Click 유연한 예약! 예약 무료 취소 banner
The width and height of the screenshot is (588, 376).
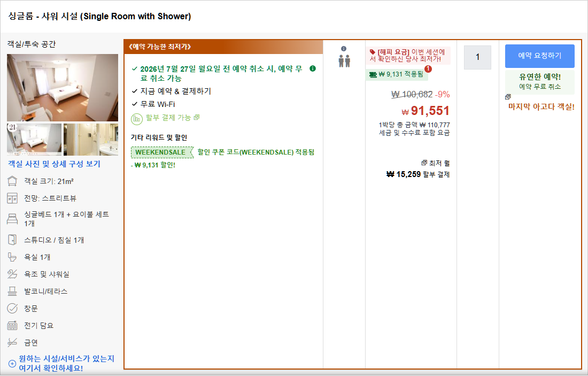click(540, 82)
